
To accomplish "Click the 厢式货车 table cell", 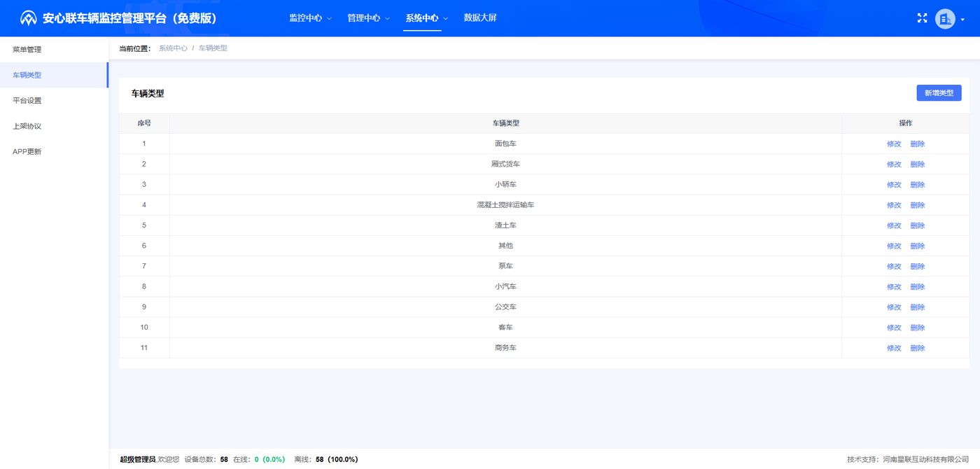I will (505, 164).
